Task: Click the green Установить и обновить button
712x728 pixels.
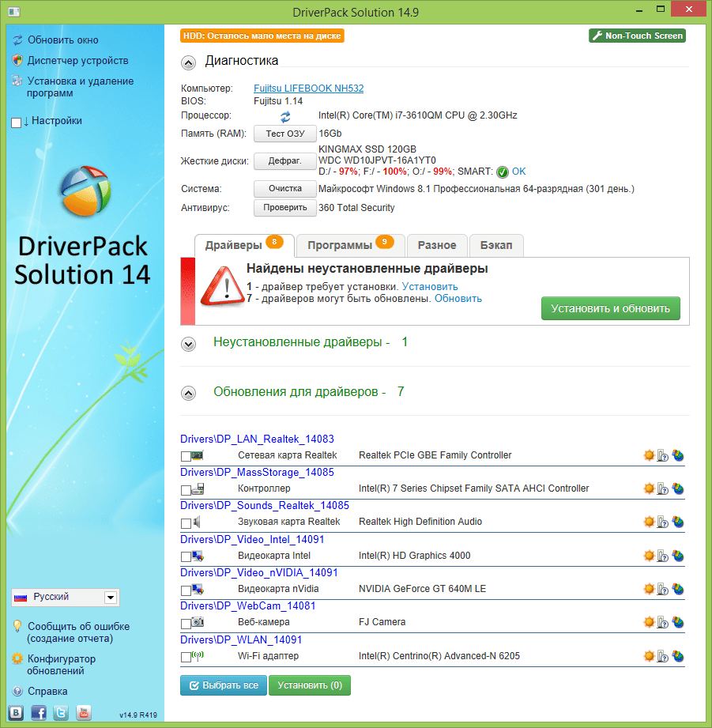Action: click(x=610, y=308)
